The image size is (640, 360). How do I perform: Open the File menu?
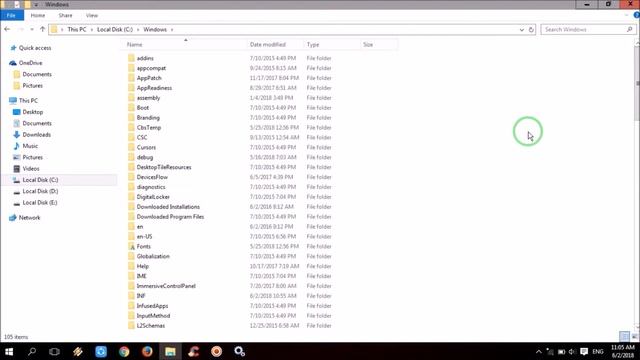tap(11, 15)
